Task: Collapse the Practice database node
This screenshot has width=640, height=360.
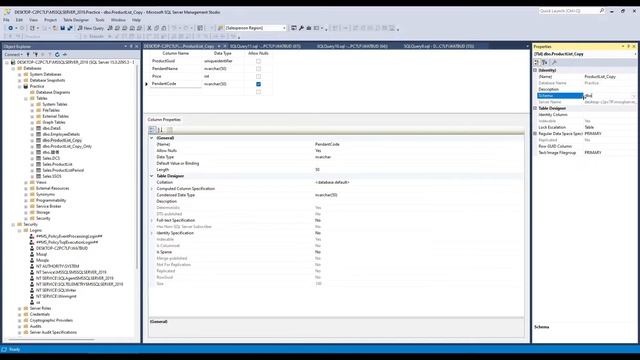Action: (x=20, y=87)
